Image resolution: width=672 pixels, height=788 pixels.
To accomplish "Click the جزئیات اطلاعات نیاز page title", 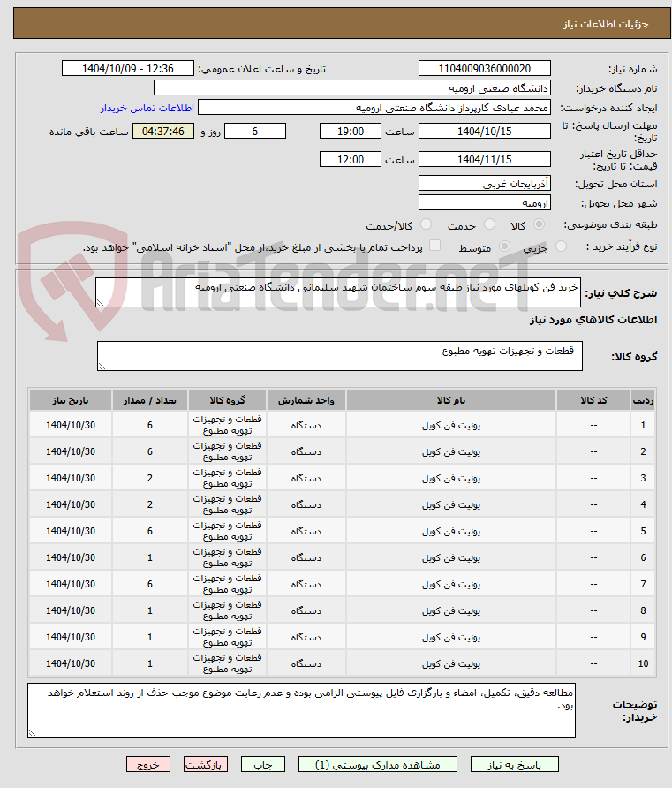I will [606, 24].
